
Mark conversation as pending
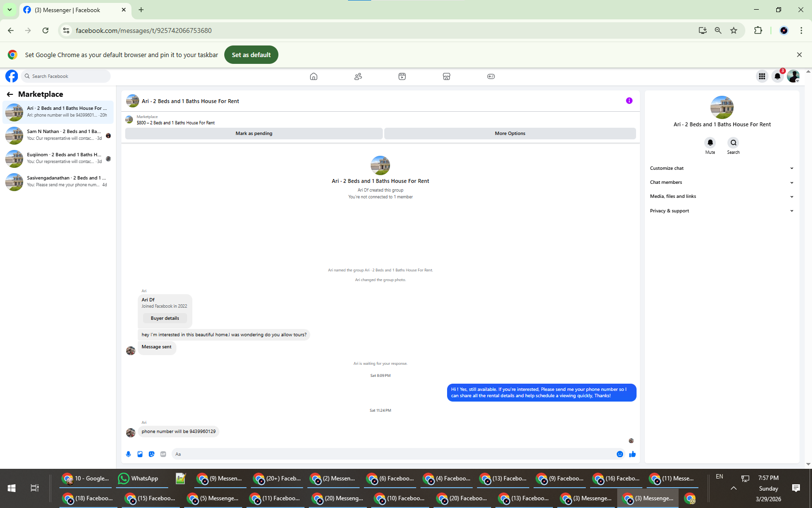(x=254, y=134)
